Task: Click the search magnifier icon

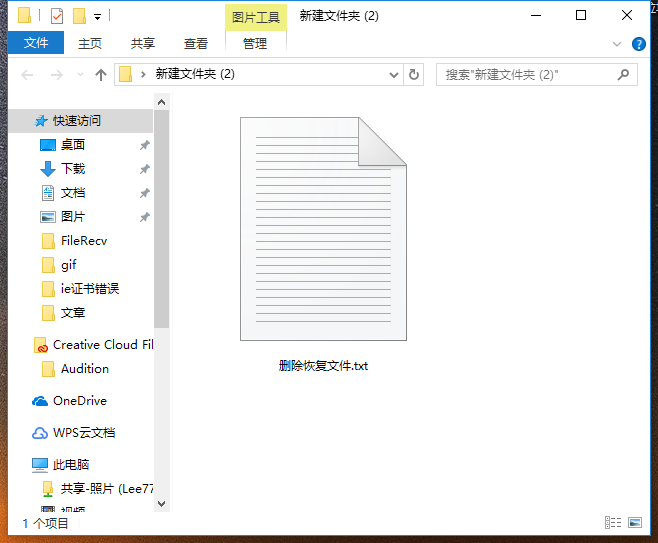Action: tap(623, 75)
